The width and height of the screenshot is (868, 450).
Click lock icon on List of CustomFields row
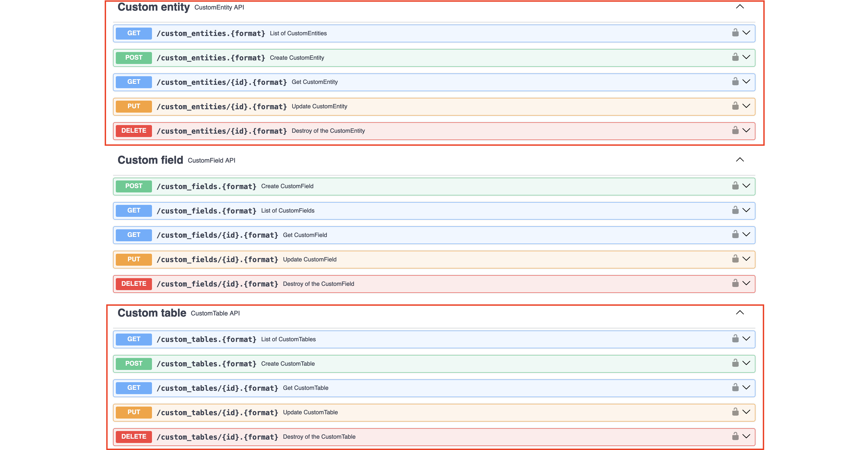[735, 210]
